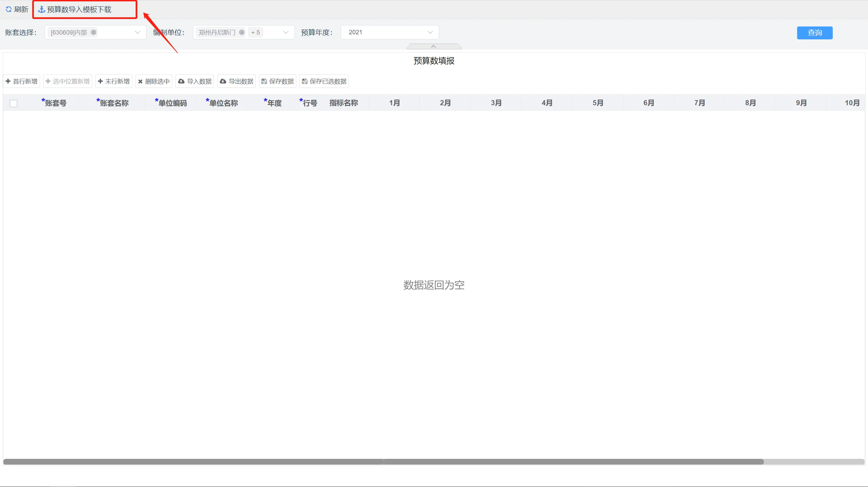Open the 预算年度 2021 dropdown
The width and height of the screenshot is (868, 487).
[390, 32]
